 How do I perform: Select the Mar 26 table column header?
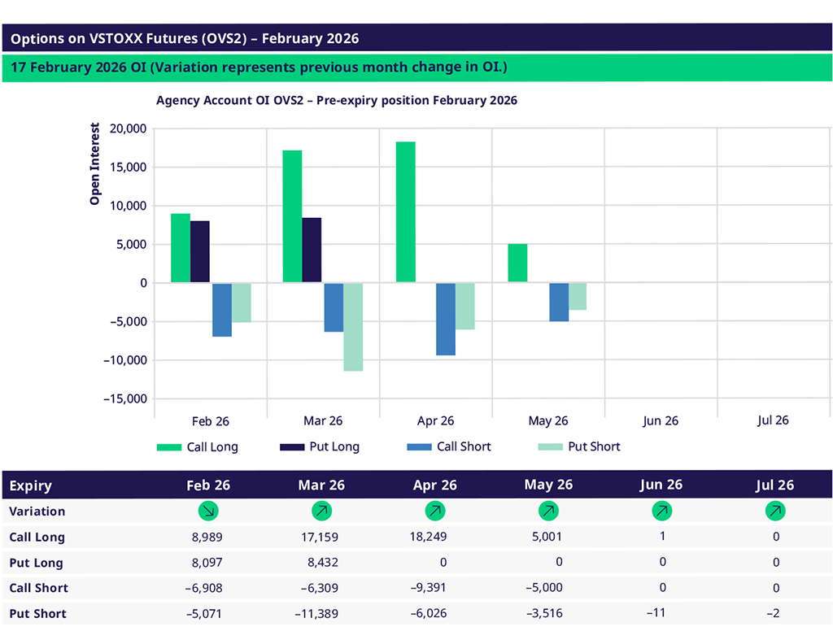[321, 485]
